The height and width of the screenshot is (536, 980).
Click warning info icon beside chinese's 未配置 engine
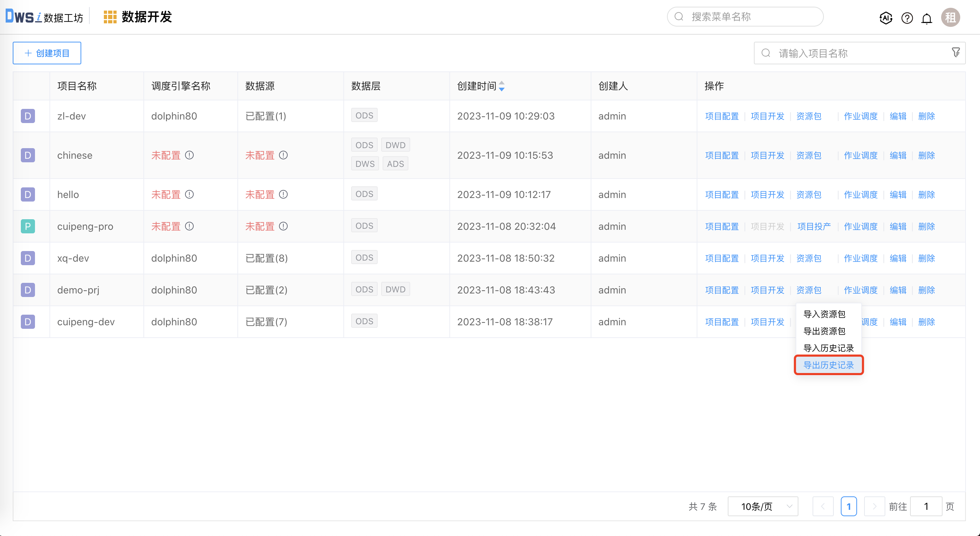[189, 155]
